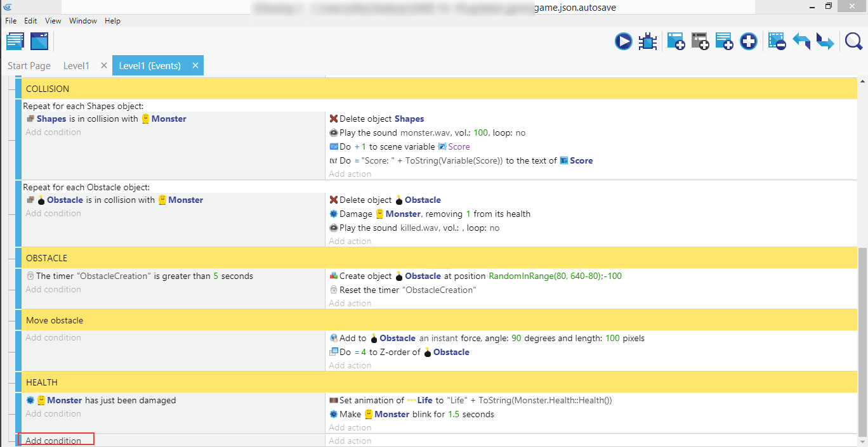Open the project manager panel icon

(15, 42)
